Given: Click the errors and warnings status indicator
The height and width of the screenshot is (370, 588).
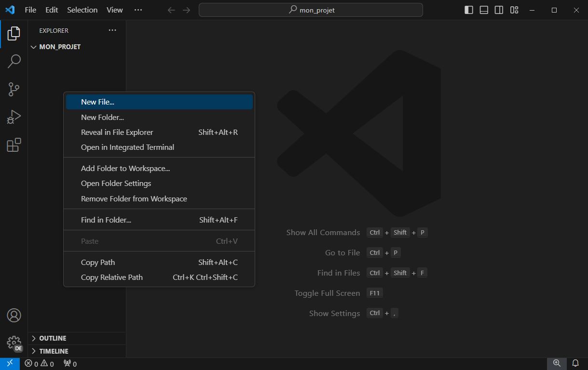Looking at the screenshot, I should [x=40, y=364].
